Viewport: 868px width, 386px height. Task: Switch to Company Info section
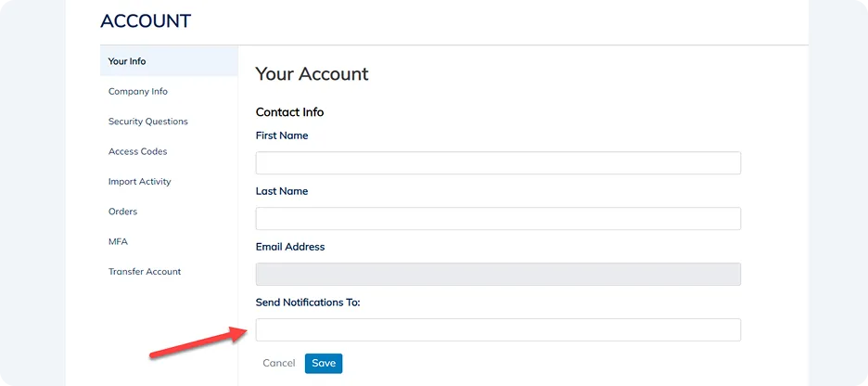[x=138, y=91]
